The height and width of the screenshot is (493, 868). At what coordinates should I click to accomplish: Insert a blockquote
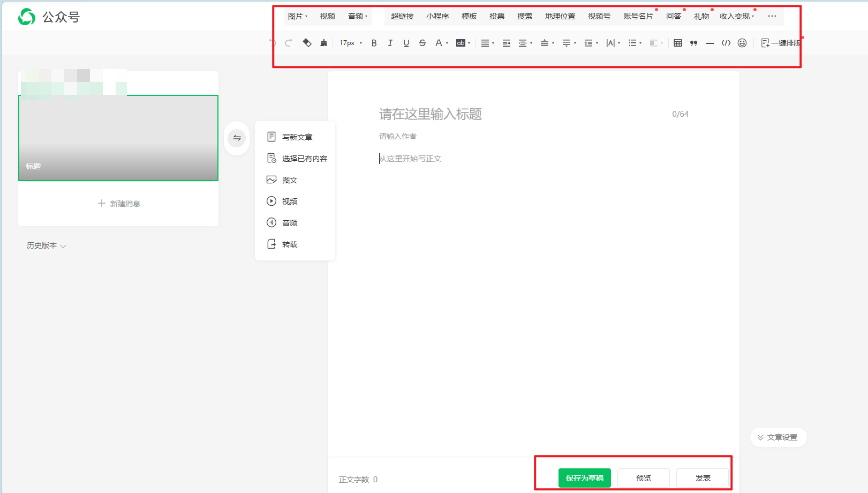tap(693, 43)
